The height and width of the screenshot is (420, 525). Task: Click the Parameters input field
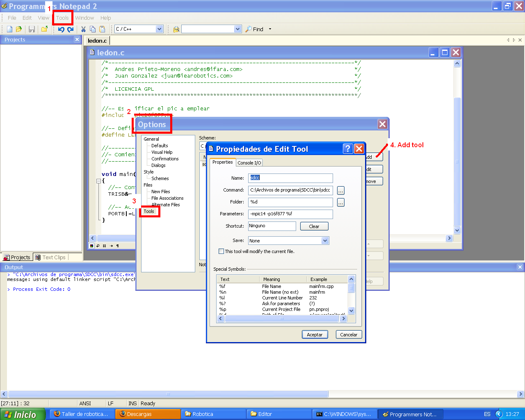[x=290, y=214]
